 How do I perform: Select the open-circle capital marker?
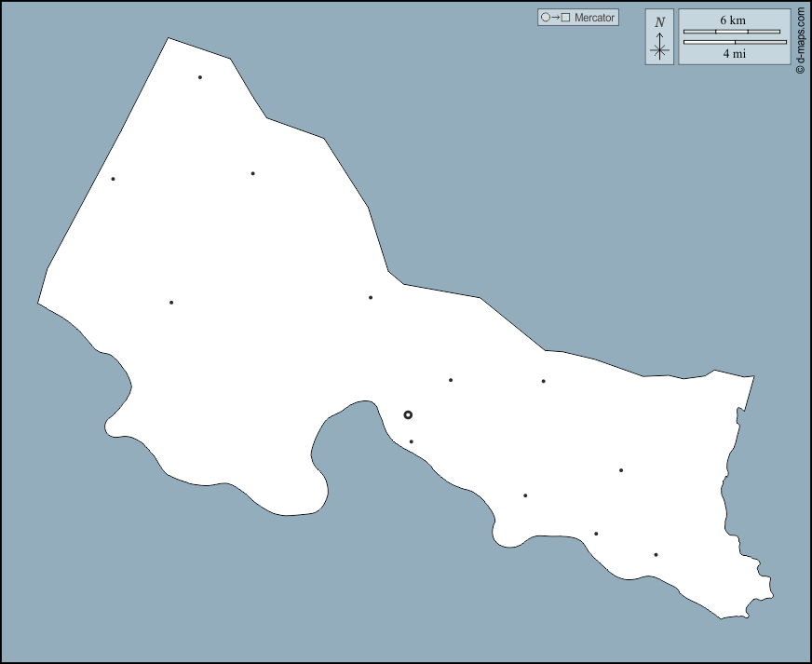[x=408, y=414]
